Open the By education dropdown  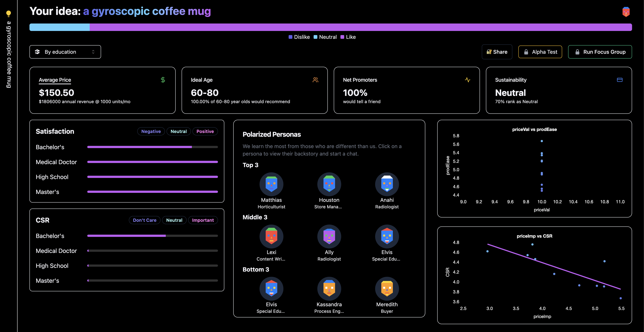coord(65,52)
